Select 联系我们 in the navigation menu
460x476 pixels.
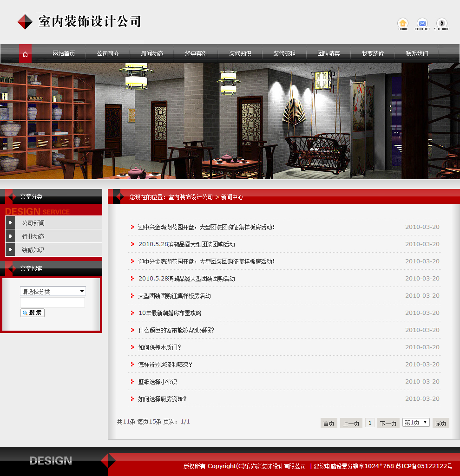[417, 53]
